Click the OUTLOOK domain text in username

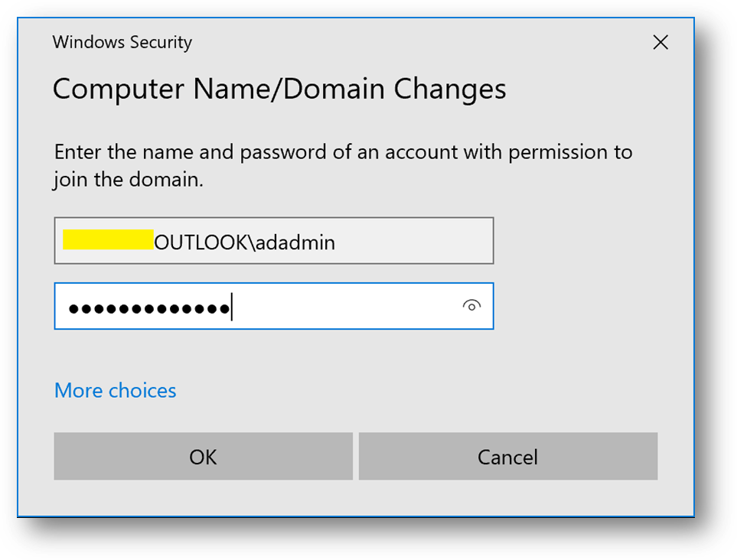201,243
